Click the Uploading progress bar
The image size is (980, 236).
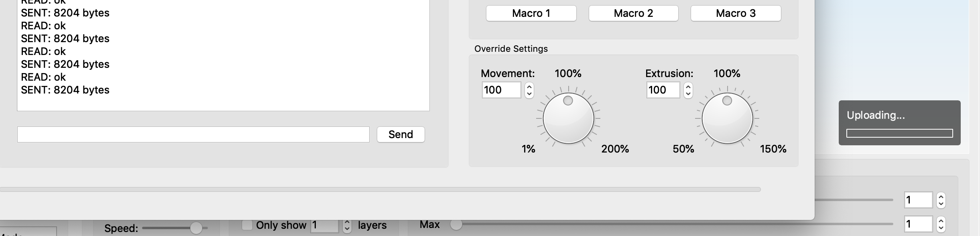point(899,133)
